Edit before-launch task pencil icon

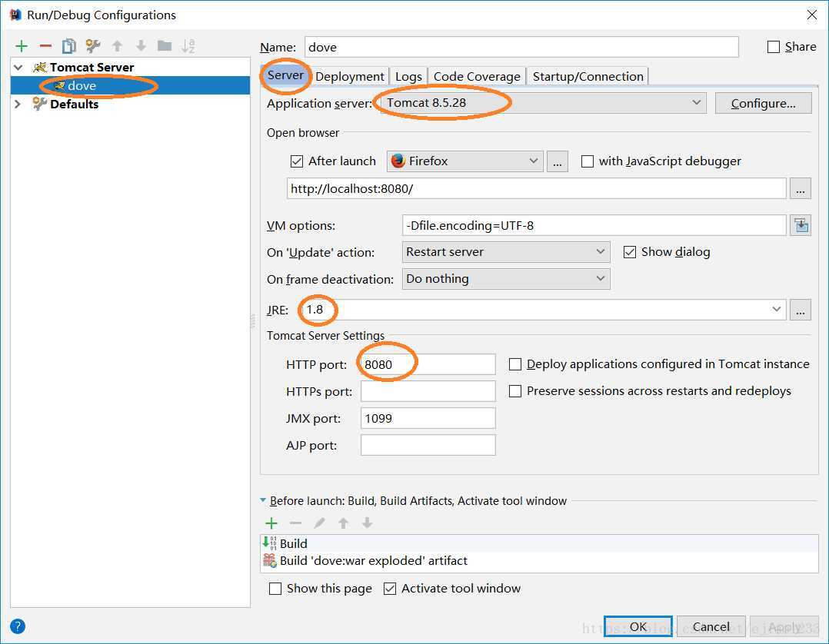click(319, 523)
